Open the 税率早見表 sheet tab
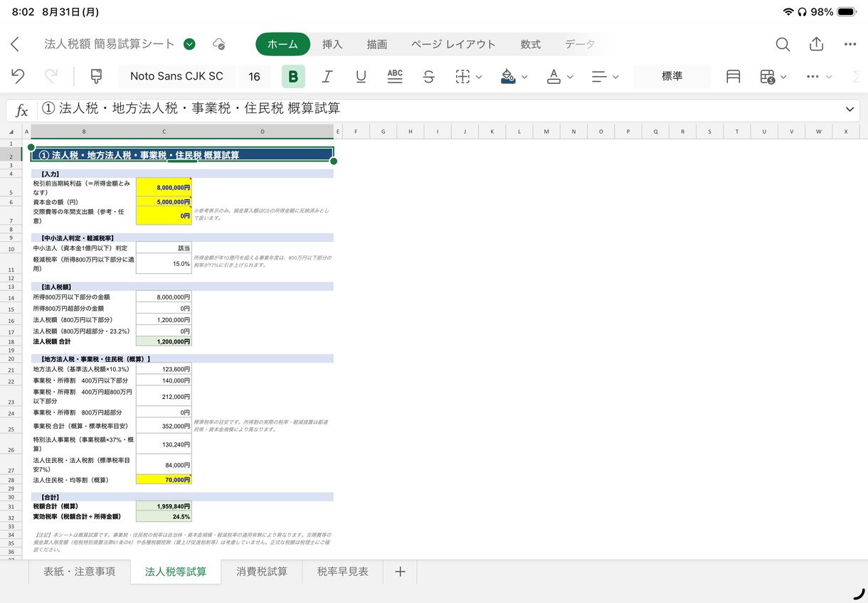This screenshot has width=868, height=603. (343, 572)
